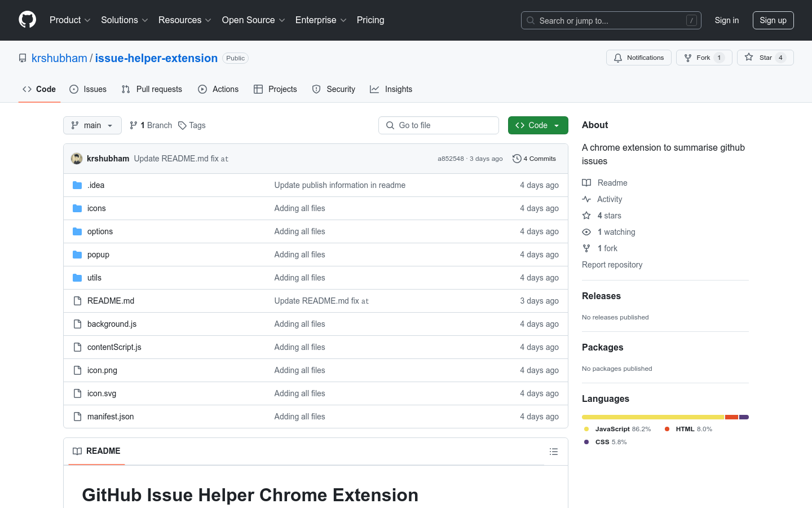
Task: Click the Readme book icon in About
Action: point(586,183)
